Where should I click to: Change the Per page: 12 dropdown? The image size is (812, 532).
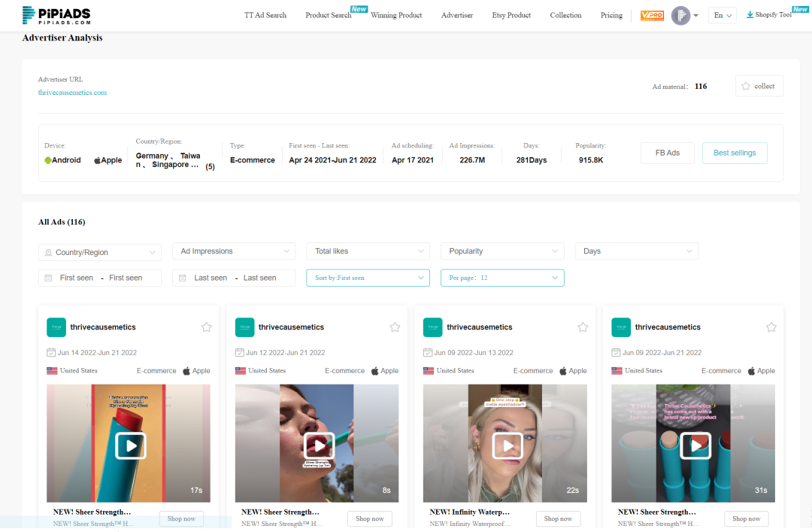point(502,278)
